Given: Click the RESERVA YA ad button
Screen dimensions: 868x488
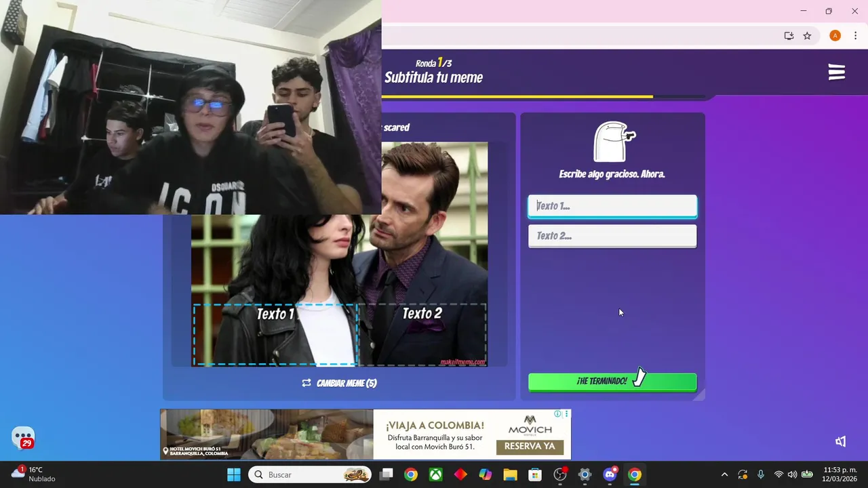Looking at the screenshot, I should click(x=530, y=447).
